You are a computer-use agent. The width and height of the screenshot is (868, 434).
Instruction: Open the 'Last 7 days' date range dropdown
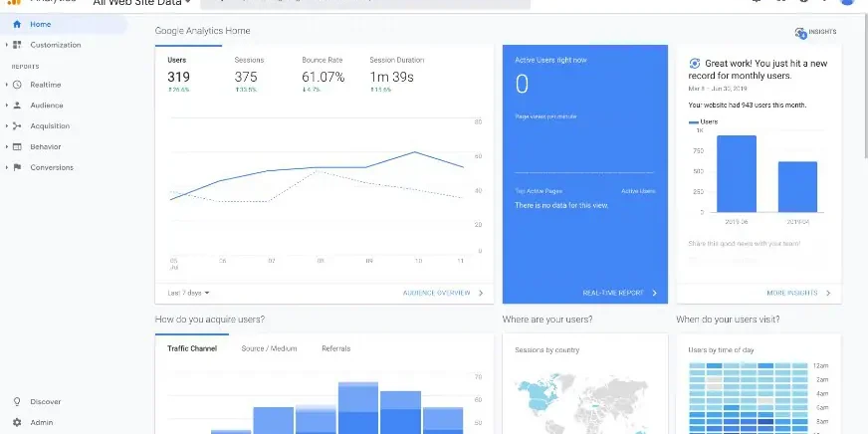189,293
